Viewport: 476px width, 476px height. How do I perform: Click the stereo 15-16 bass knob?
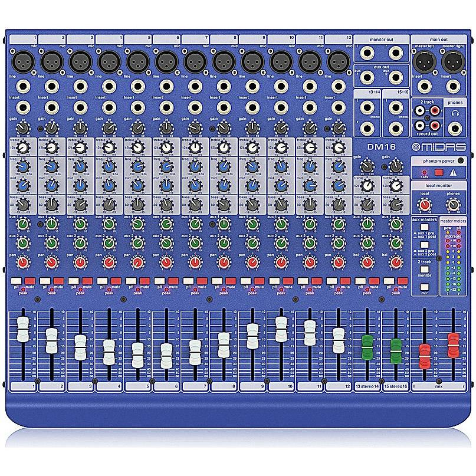pyautogui.click(x=396, y=205)
